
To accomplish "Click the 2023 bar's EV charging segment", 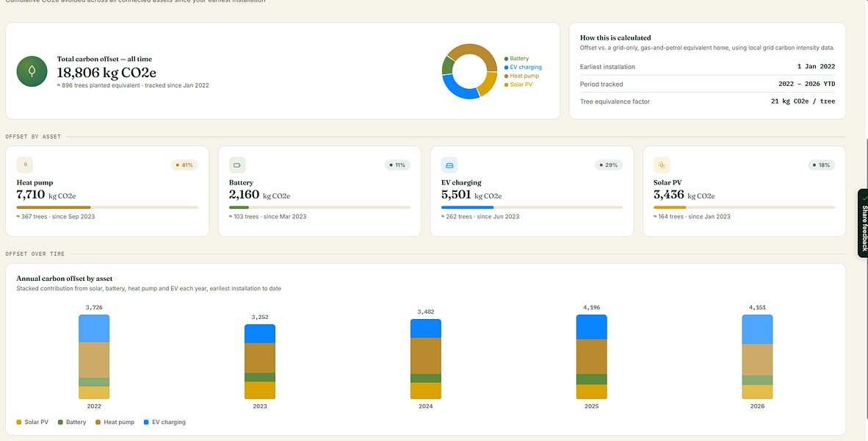I will [260, 334].
